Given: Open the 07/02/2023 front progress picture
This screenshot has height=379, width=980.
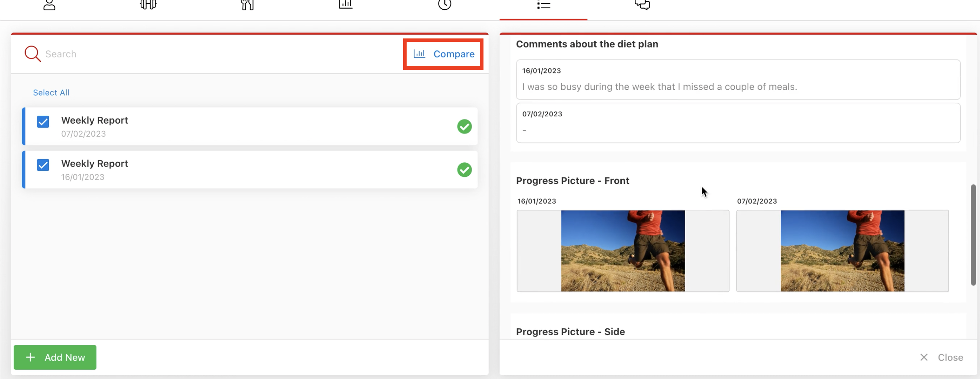Looking at the screenshot, I should pos(843,251).
